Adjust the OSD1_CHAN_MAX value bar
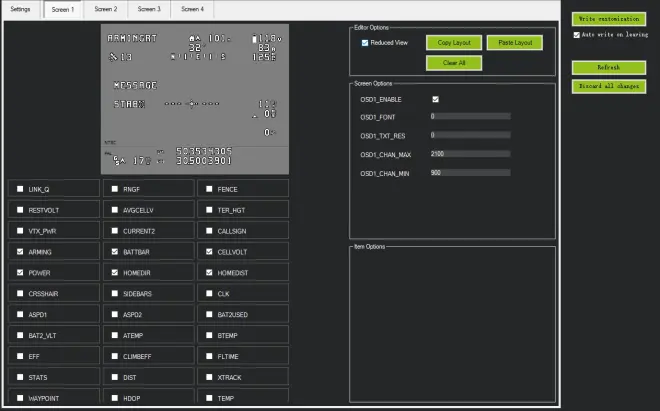 pyautogui.click(x=470, y=154)
